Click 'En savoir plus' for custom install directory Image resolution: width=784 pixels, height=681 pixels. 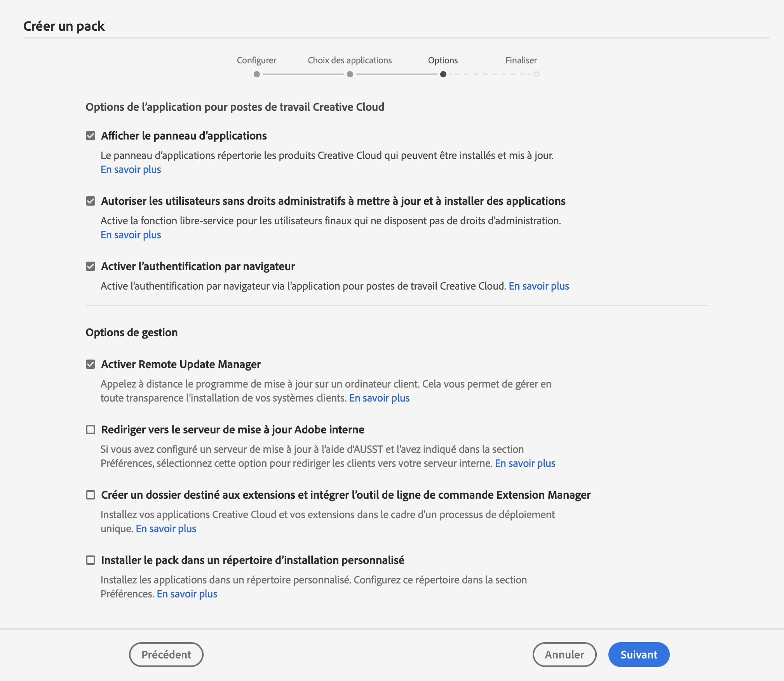[x=187, y=594]
